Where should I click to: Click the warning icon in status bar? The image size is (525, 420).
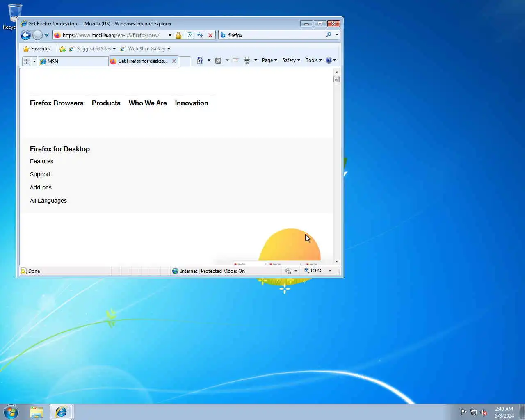(x=24, y=271)
